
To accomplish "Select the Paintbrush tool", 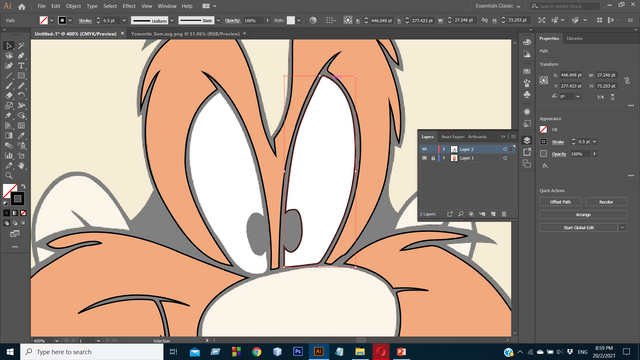I will [x=9, y=86].
